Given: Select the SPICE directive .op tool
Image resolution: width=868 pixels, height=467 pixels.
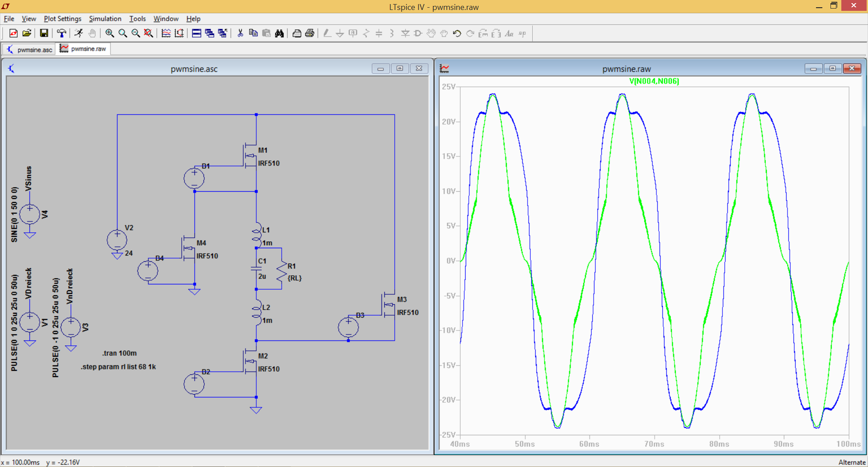Looking at the screenshot, I should 522,33.
